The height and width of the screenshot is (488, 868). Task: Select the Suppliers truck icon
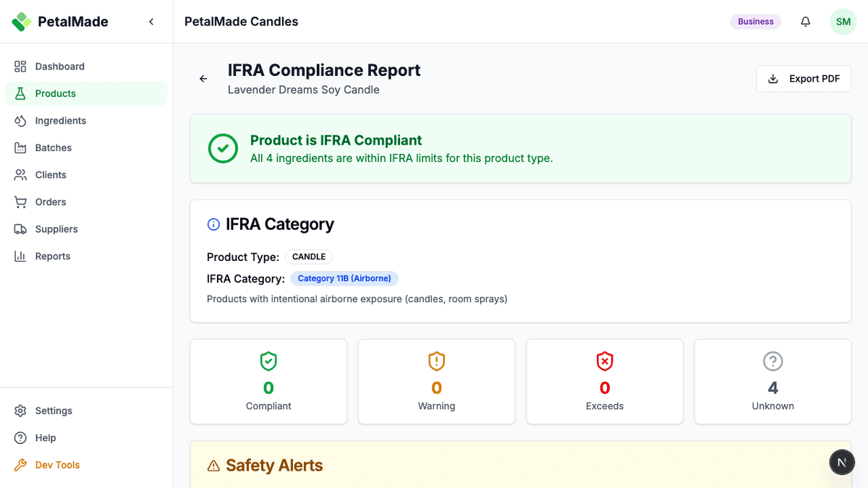coord(21,228)
